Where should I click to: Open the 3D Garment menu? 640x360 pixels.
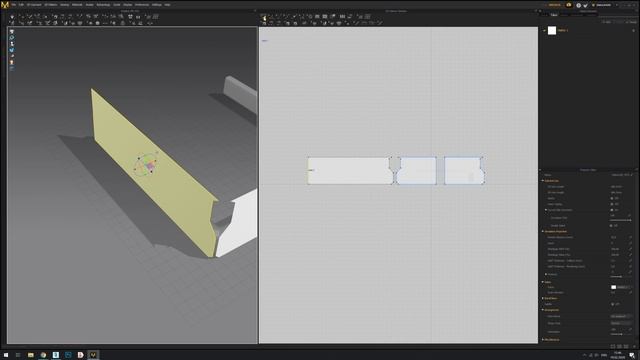(x=34, y=5)
